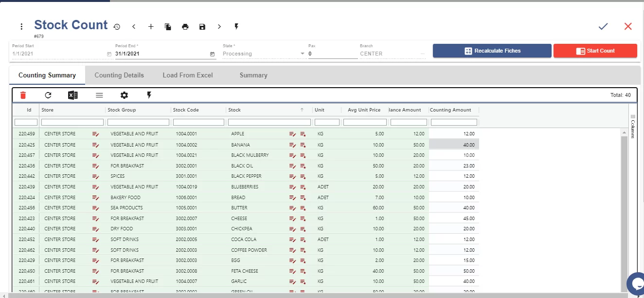Copy the record using the duplicate icon
This screenshot has width=644, height=298.
[x=168, y=27]
